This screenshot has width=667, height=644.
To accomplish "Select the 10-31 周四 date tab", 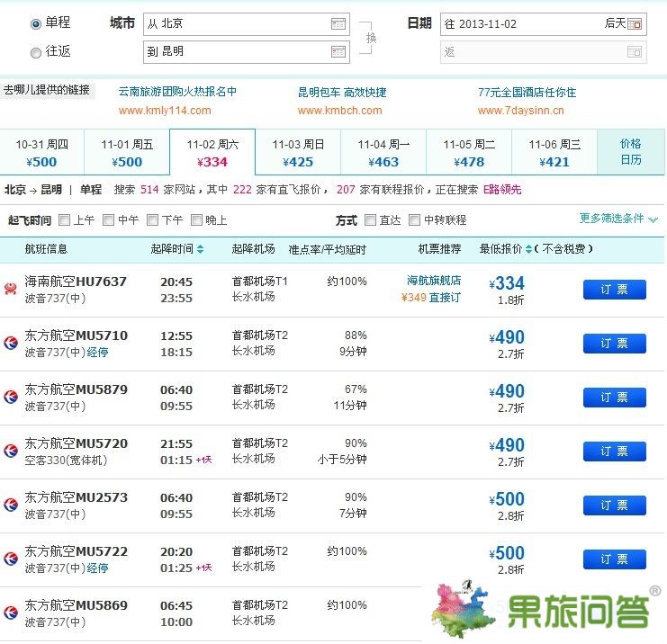I will click(41, 153).
